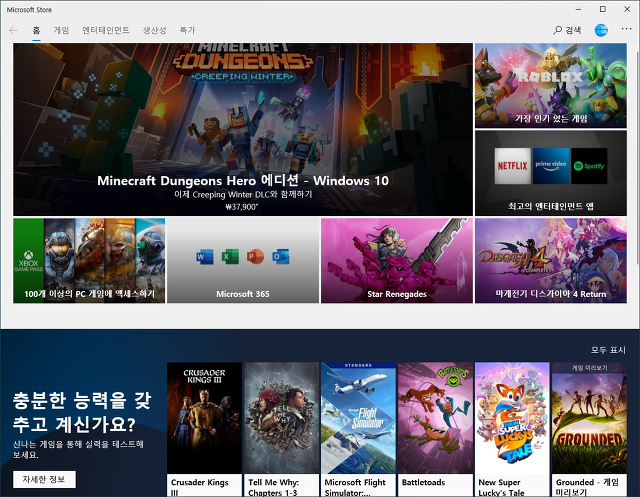Open the 엔터테인먼트 tab
Screen dimensions: 640x497
[106, 30]
